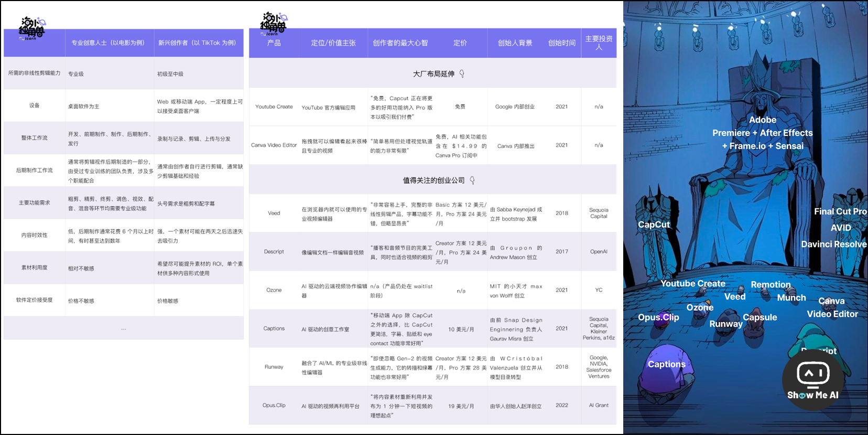Click the 10 美元/月 pricing cell

[x=461, y=330]
